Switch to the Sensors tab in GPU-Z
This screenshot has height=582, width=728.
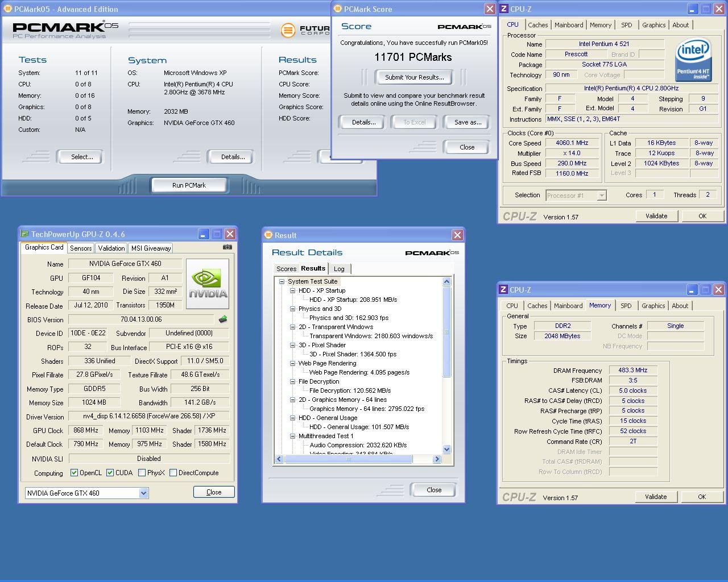pyautogui.click(x=81, y=248)
